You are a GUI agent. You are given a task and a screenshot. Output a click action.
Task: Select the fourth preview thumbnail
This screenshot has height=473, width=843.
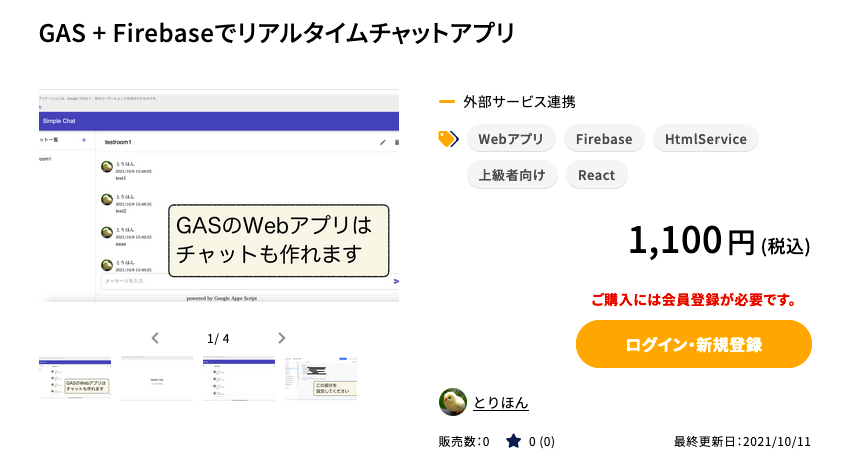coord(320,377)
